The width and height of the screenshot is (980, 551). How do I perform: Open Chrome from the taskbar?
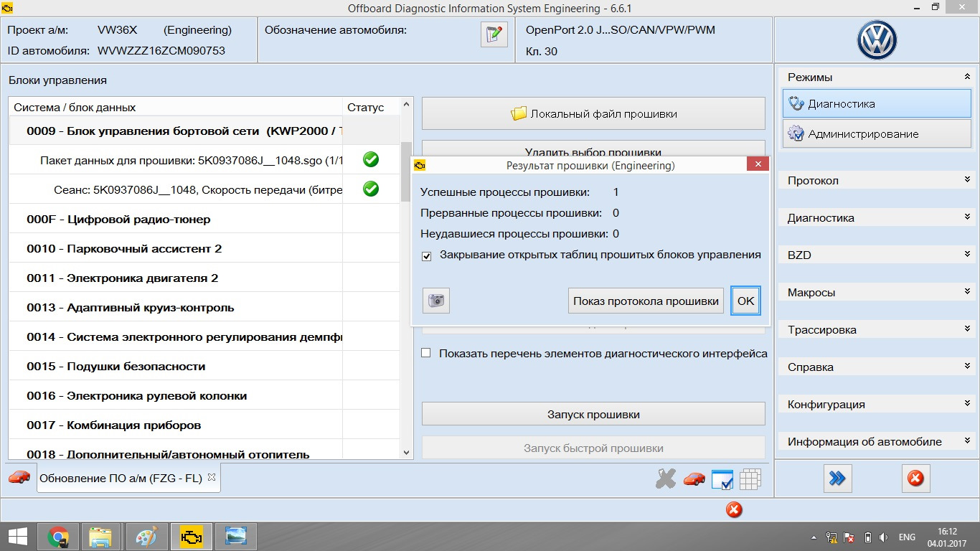tap(59, 536)
